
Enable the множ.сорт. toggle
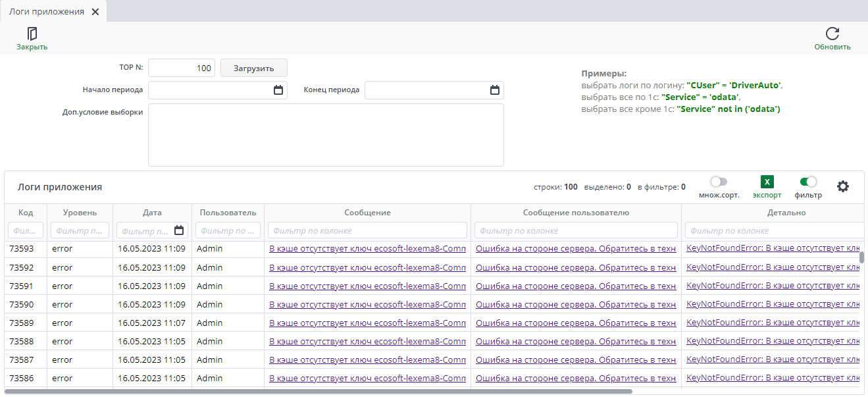click(x=719, y=182)
